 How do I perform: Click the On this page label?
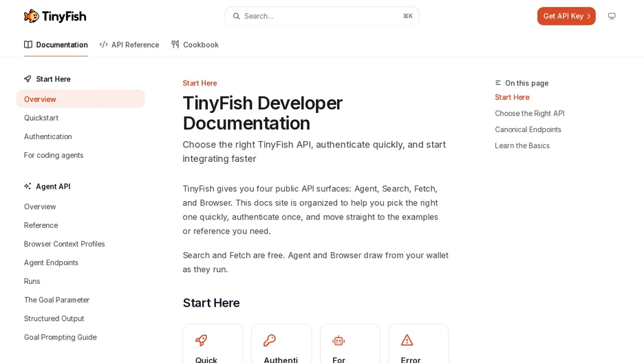(526, 83)
